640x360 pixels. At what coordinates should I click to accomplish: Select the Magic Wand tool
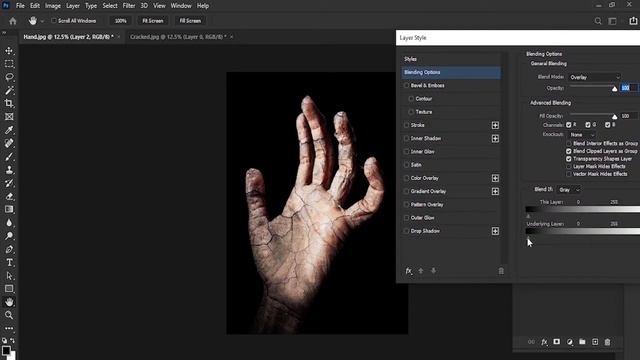point(9,90)
